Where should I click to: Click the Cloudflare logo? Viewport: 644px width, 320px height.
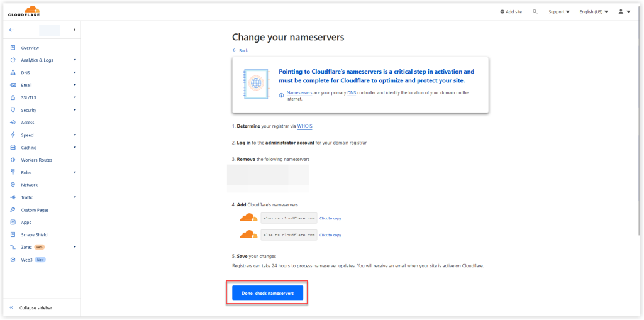coord(24,11)
